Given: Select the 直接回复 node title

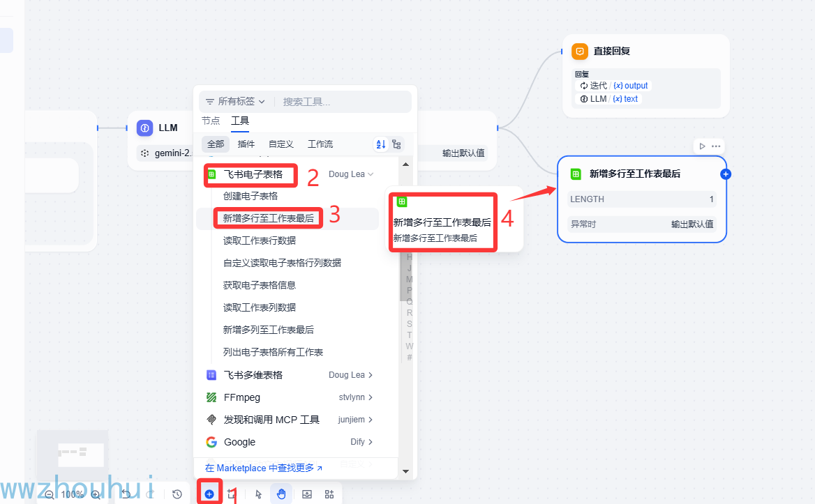Looking at the screenshot, I should coord(612,52).
